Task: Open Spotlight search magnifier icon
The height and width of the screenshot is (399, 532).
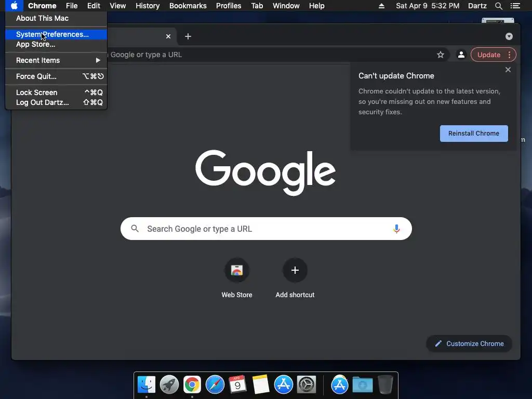Action: click(x=498, y=6)
